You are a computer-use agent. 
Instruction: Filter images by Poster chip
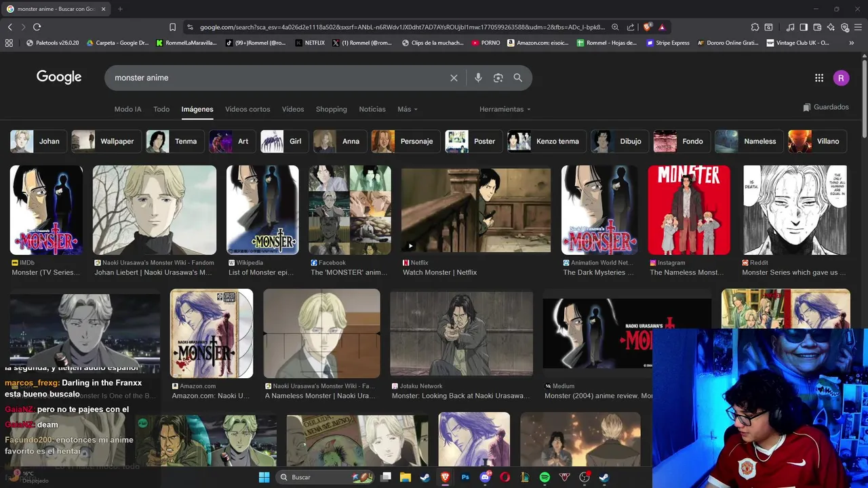point(473,142)
